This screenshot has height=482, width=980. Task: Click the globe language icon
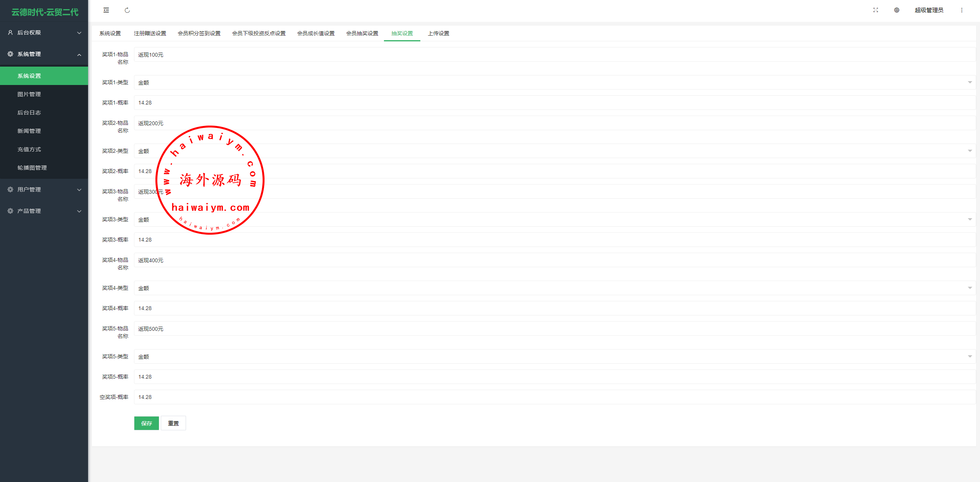pyautogui.click(x=897, y=10)
